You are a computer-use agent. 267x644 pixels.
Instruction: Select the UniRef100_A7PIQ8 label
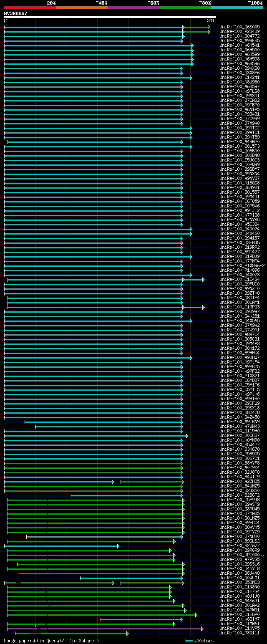(x=239, y=215)
